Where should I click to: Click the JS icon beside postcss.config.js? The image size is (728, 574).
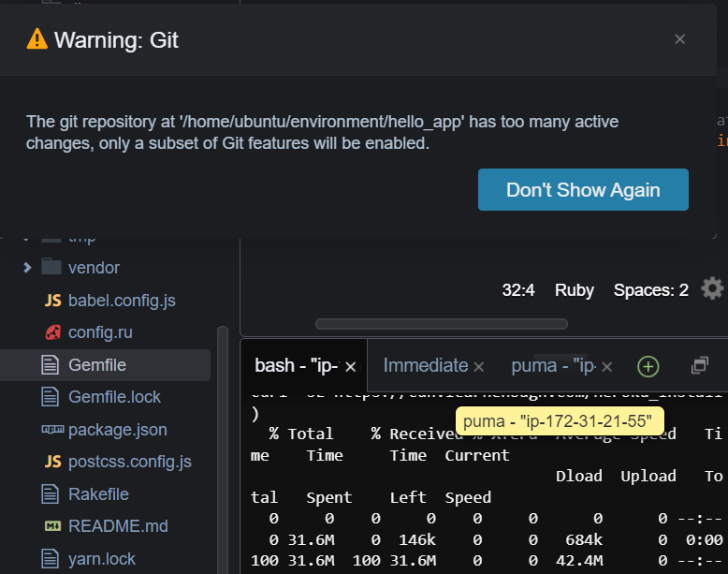point(52,462)
